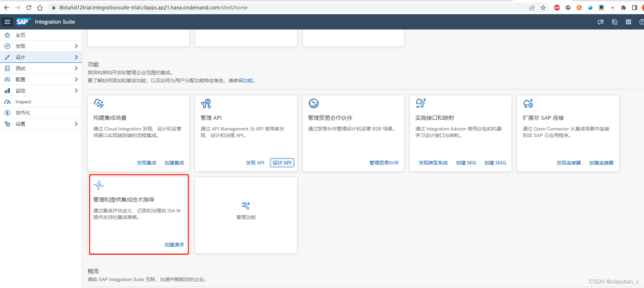Viewport: 644px width, 288px height.
Task: Select Inspect in the side navigation
Action: click(x=41, y=102)
